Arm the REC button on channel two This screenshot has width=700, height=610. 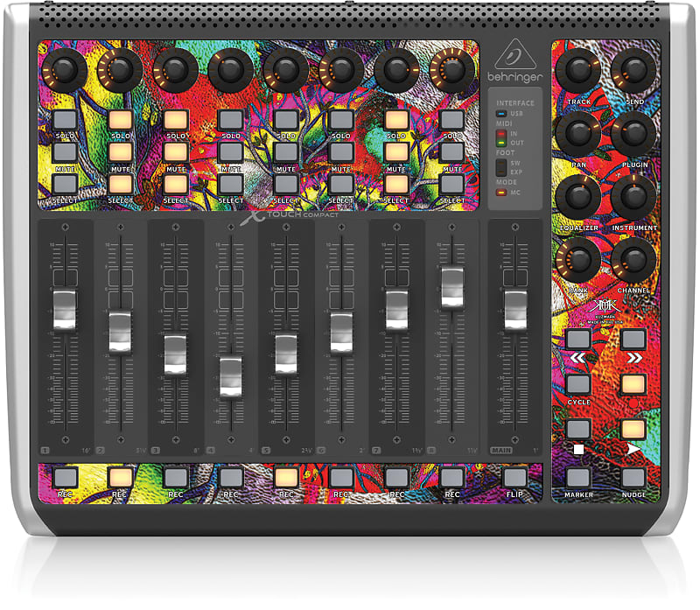tap(121, 475)
